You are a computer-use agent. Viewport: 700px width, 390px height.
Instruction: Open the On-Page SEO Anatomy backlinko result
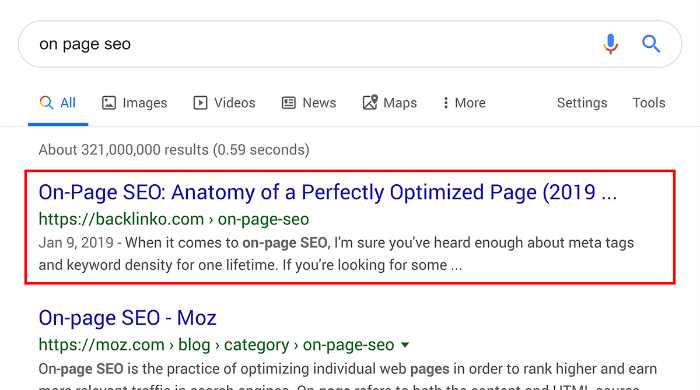pyautogui.click(x=328, y=192)
